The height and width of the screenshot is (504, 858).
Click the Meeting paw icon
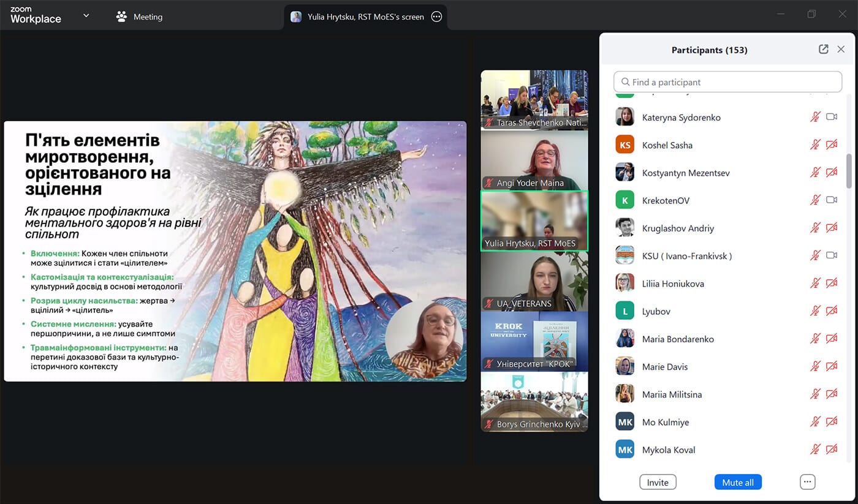pyautogui.click(x=121, y=17)
